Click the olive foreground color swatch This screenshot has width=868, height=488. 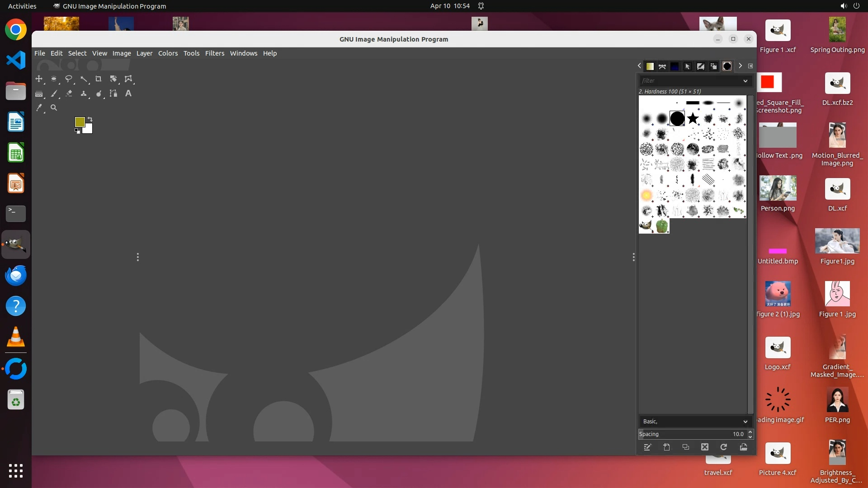(x=80, y=122)
